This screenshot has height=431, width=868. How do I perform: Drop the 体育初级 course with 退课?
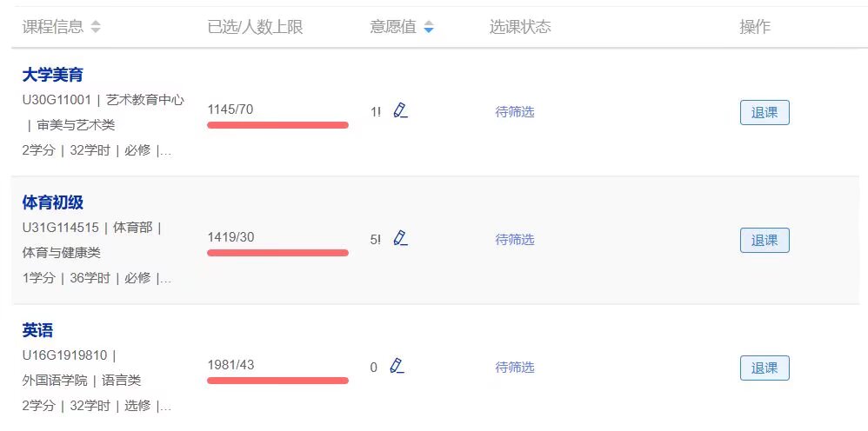pyautogui.click(x=765, y=240)
